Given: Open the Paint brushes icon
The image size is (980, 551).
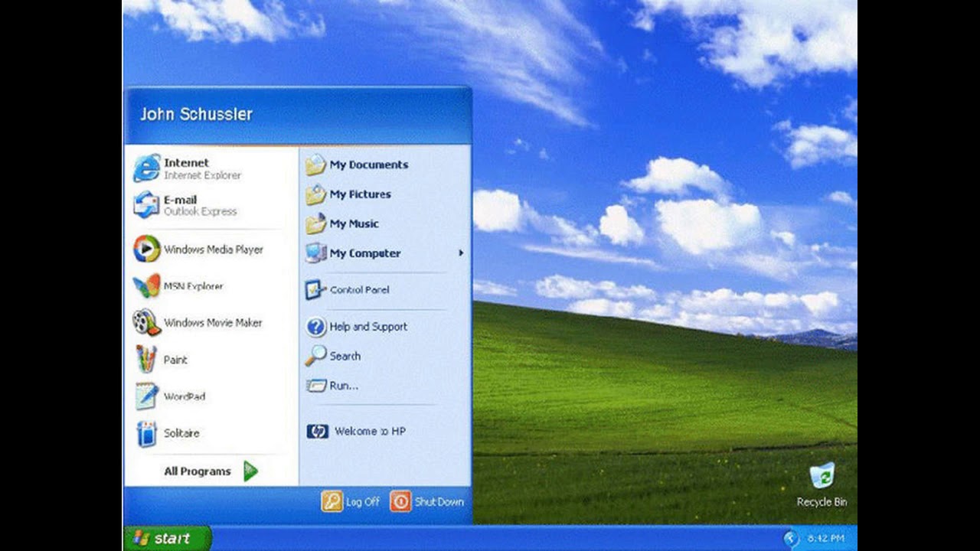Looking at the screenshot, I should pos(146,359).
